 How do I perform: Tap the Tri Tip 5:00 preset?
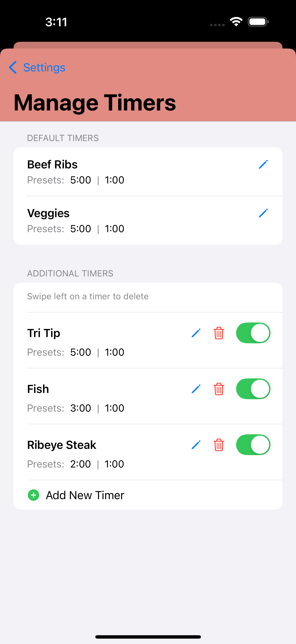click(x=81, y=352)
